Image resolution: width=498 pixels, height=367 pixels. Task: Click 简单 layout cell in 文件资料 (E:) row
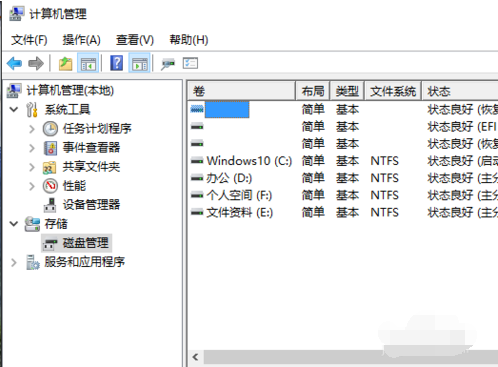pos(313,213)
